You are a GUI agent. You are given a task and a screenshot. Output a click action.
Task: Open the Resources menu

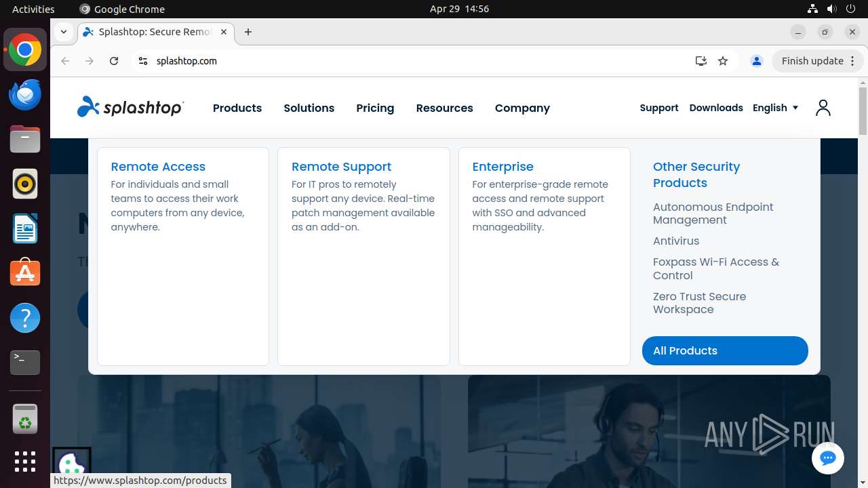(x=445, y=108)
